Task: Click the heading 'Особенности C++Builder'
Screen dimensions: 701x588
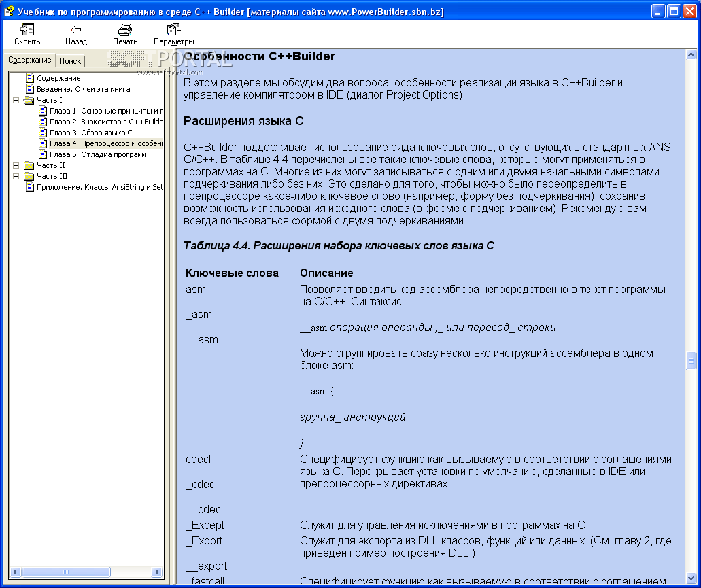Action: click(x=259, y=56)
